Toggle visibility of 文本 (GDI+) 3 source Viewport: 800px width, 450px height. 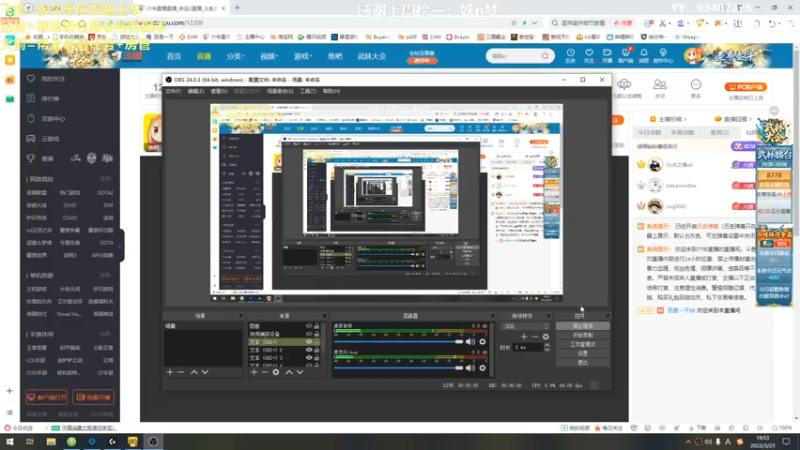[309, 358]
